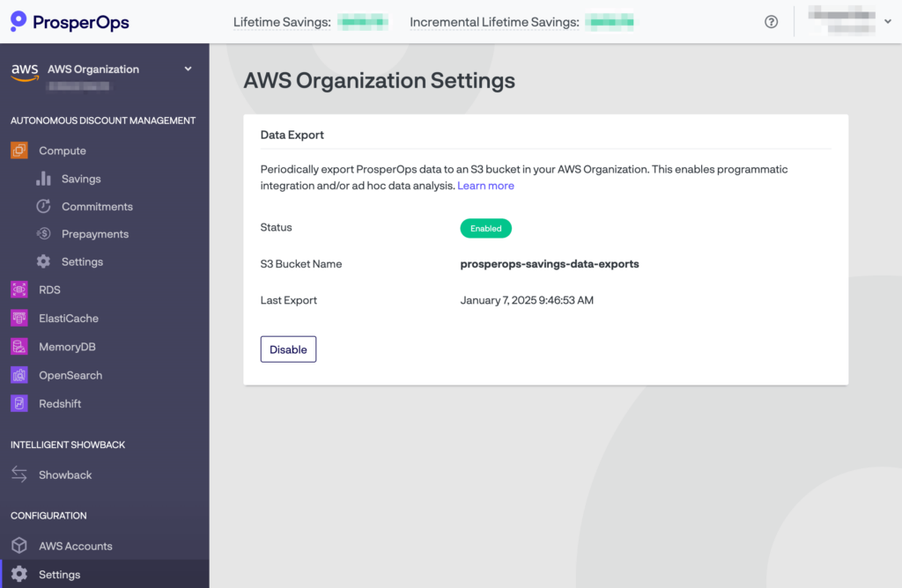Click the Status field label
Image resolution: width=902 pixels, height=588 pixels.
tap(276, 227)
